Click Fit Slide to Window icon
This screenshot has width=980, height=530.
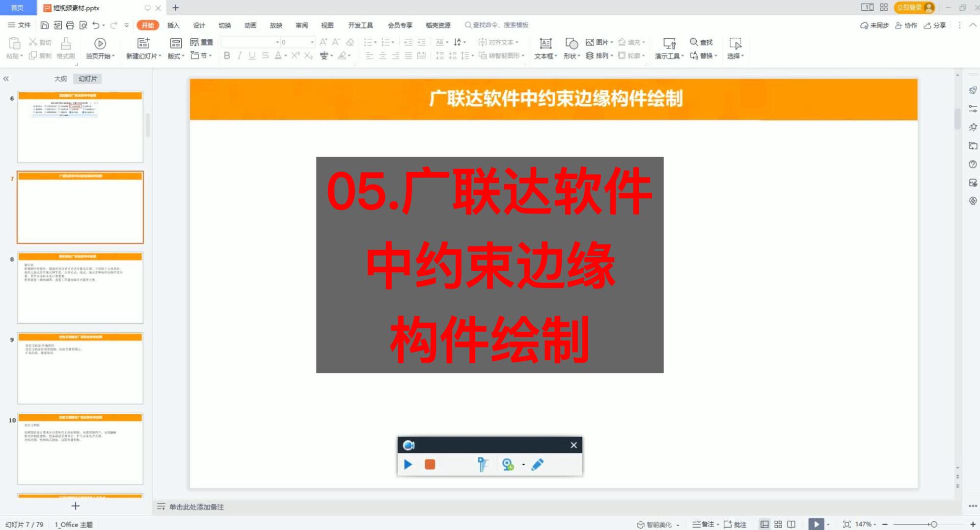846,524
